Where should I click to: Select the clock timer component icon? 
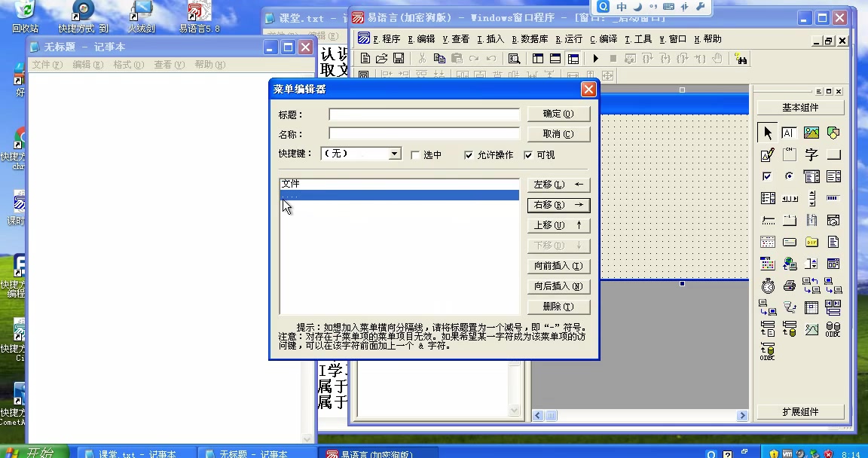coord(766,285)
